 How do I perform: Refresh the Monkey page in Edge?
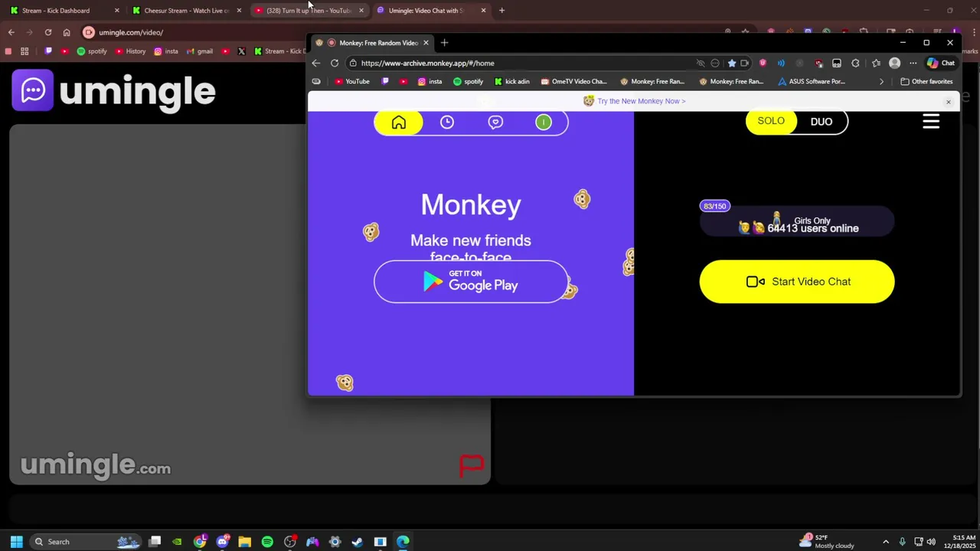click(x=335, y=64)
